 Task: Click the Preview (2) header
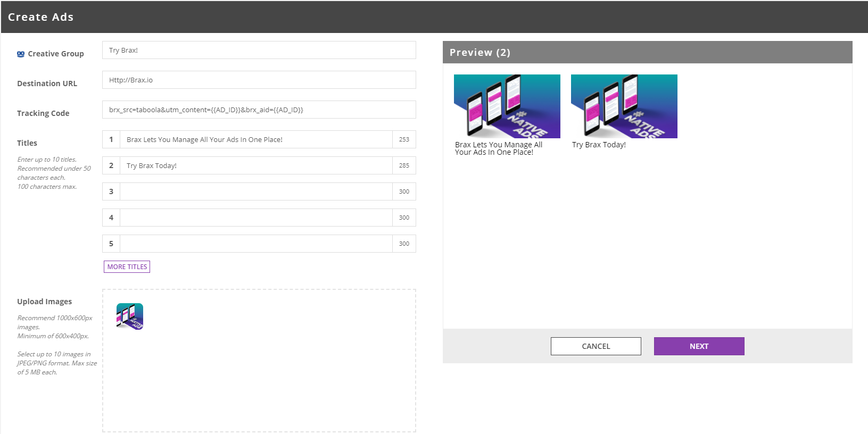point(648,52)
